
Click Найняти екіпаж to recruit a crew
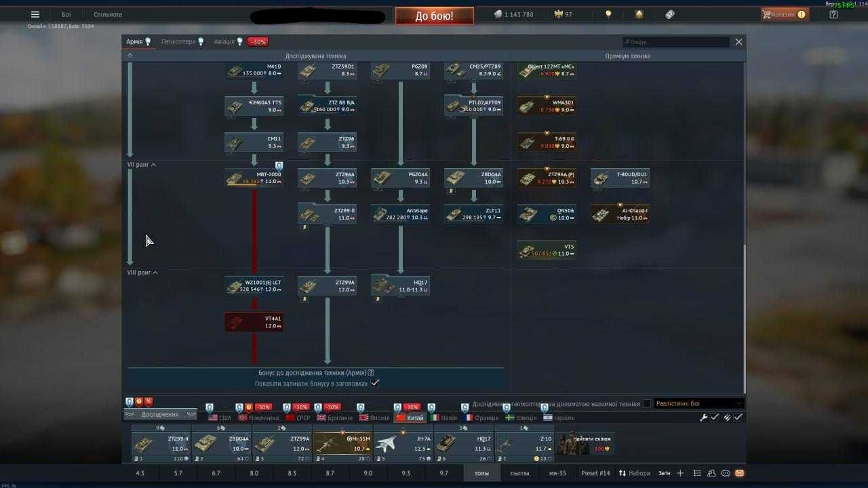(x=586, y=444)
